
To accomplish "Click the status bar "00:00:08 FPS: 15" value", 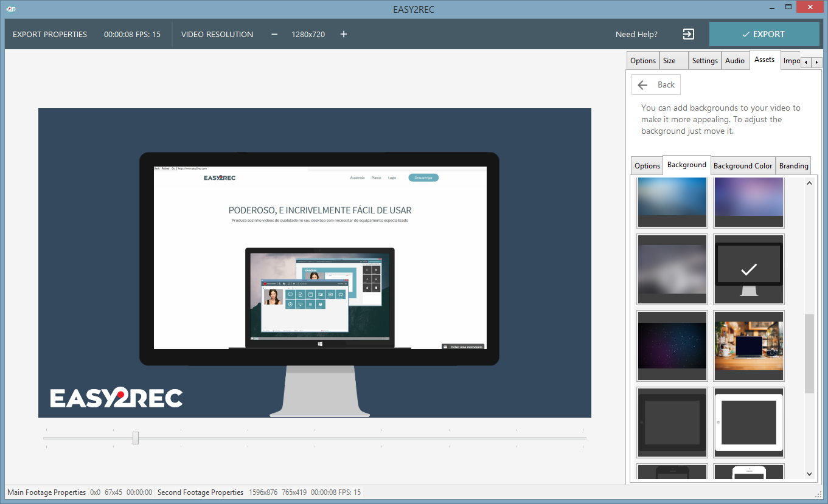I will click(336, 492).
